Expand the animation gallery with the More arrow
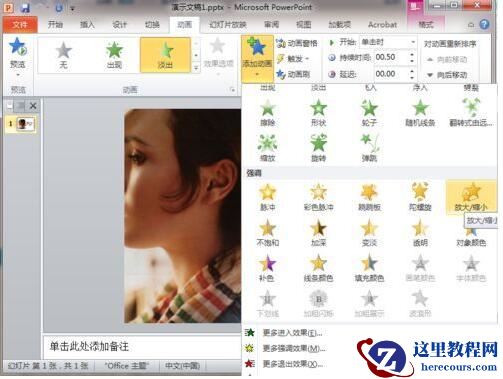This screenshot has width=503, height=379. point(196,68)
